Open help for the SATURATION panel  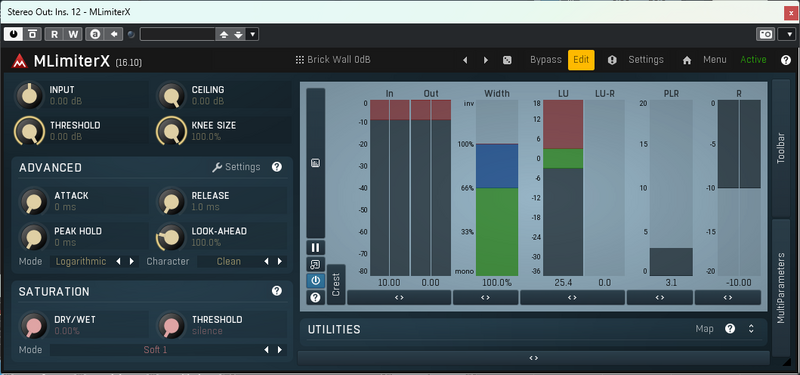(277, 291)
